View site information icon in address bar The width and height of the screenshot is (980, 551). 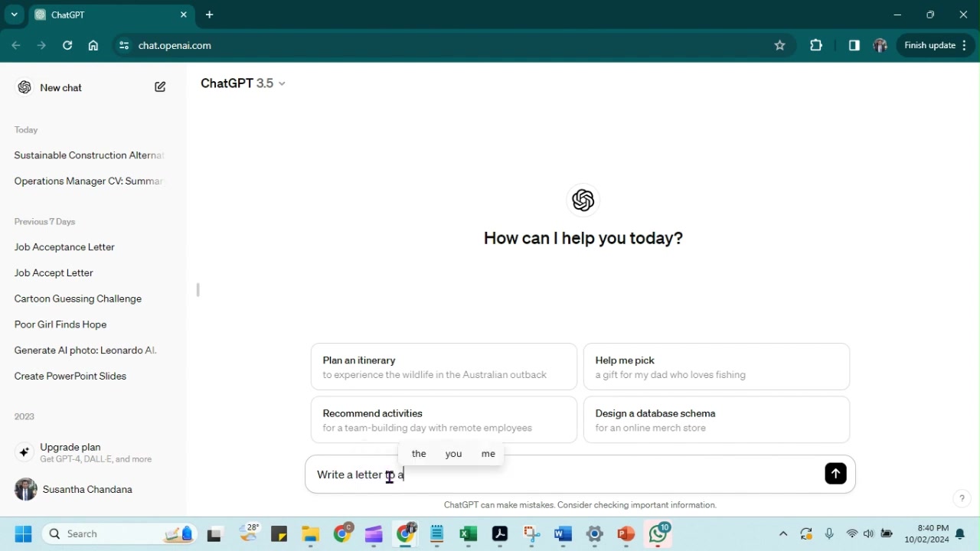(x=123, y=45)
